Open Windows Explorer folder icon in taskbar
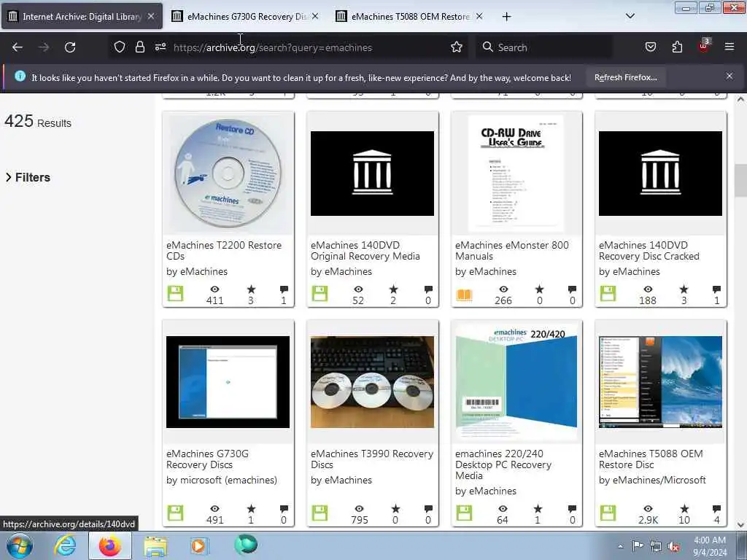 (155, 546)
